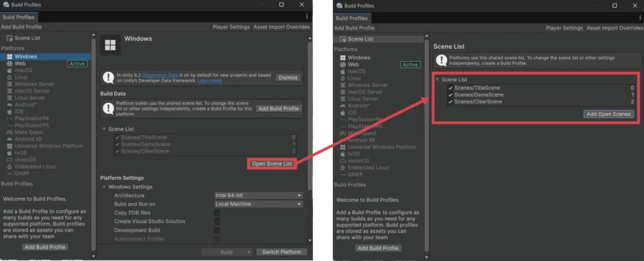The height and width of the screenshot is (261, 644).
Task: Open the Build and Run on dropdown
Action: (x=258, y=204)
